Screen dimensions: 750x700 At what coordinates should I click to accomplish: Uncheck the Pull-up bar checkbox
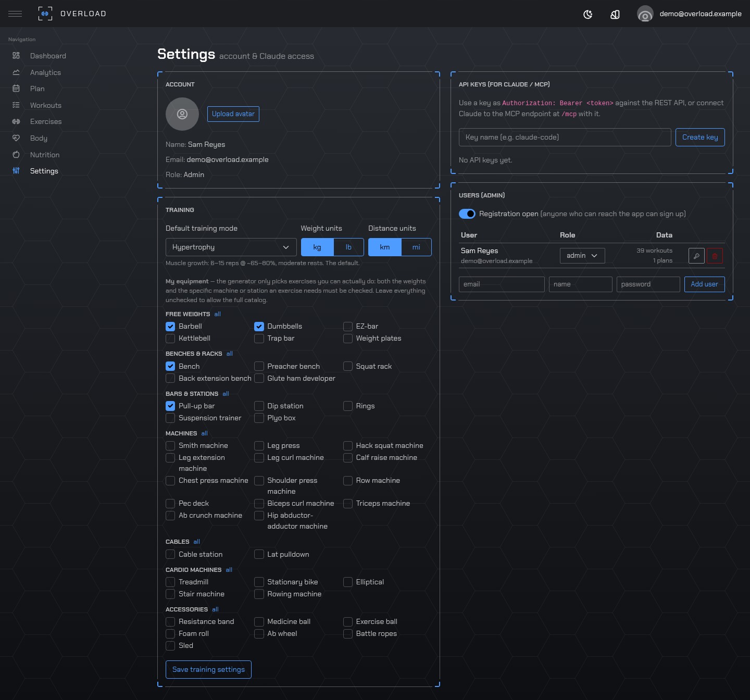pyautogui.click(x=170, y=406)
